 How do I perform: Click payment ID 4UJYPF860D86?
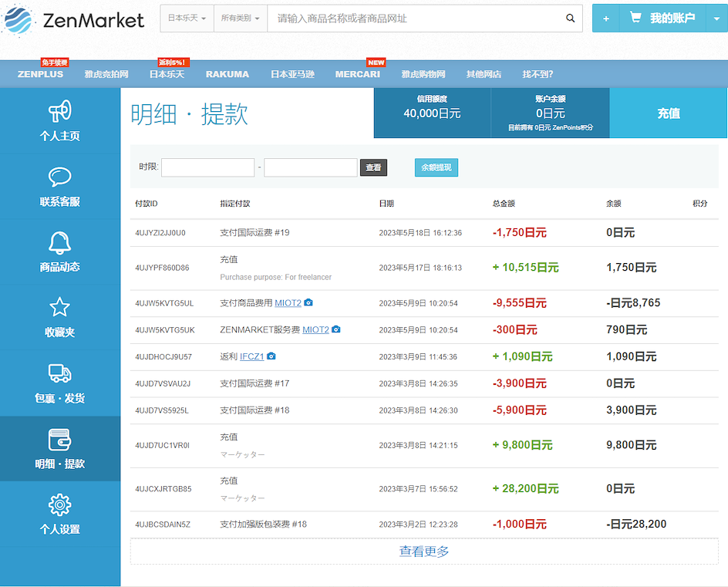[x=162, y=268]
